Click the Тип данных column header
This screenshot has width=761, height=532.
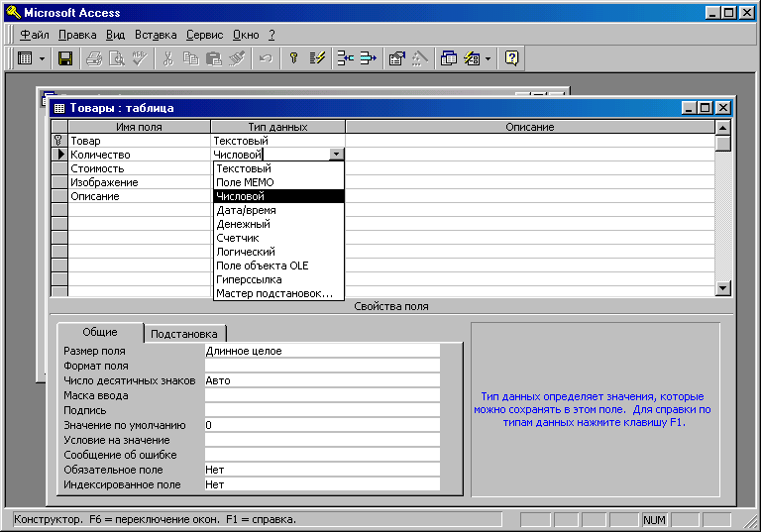[277, 127]
